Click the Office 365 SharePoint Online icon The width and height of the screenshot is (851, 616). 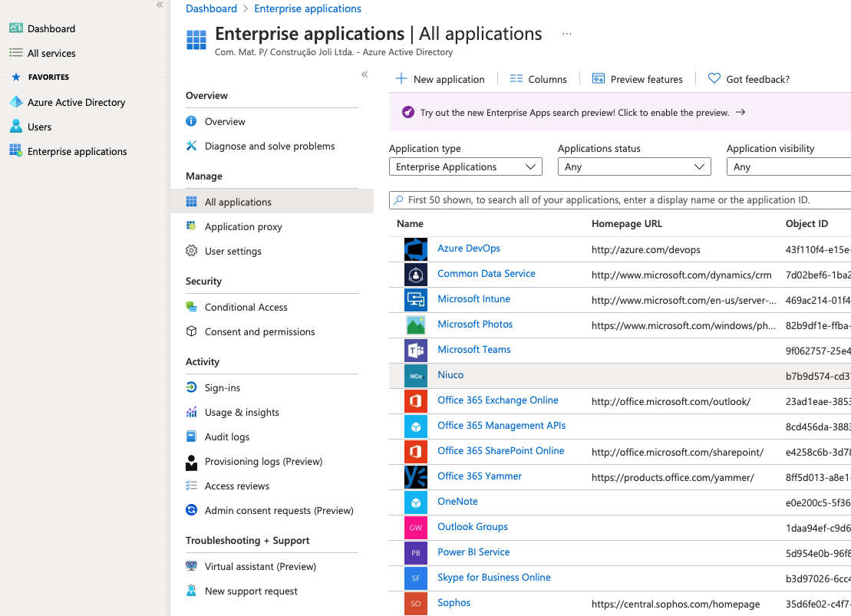(416, 452)
